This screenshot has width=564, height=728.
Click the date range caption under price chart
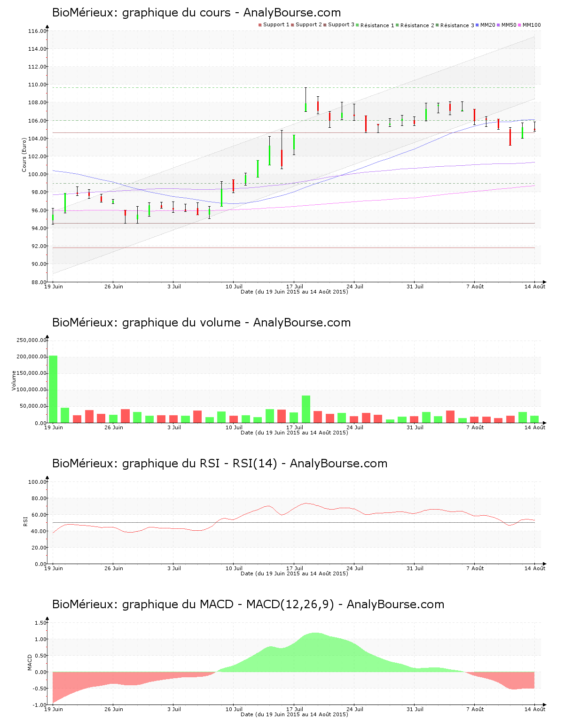pyautogui.click(x=294, y=292)
